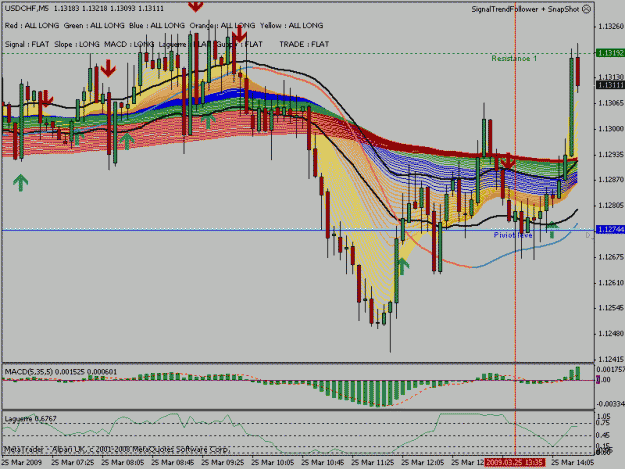Click the 25 Mar 08:45 time label
Screen dimensions: 625x469
173,463
